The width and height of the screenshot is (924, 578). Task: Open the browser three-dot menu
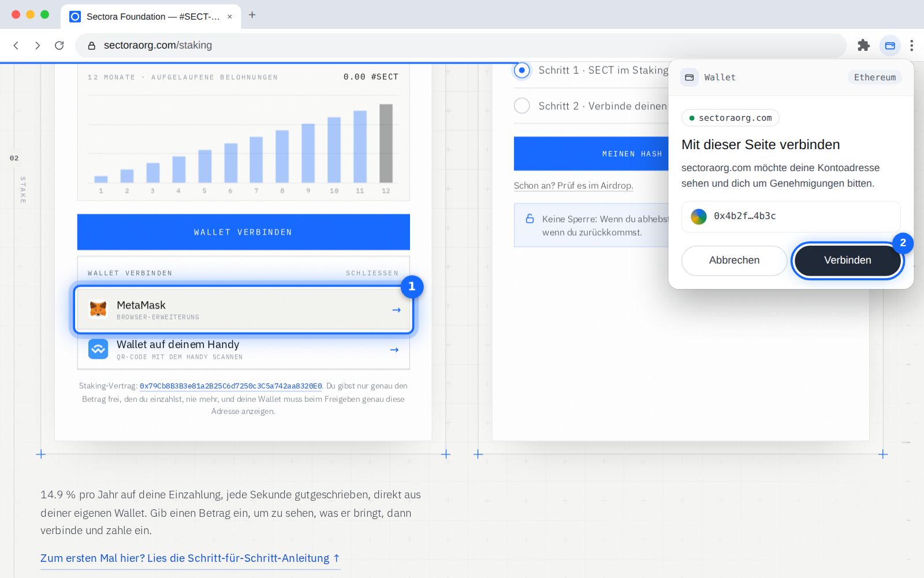point(911,45)
